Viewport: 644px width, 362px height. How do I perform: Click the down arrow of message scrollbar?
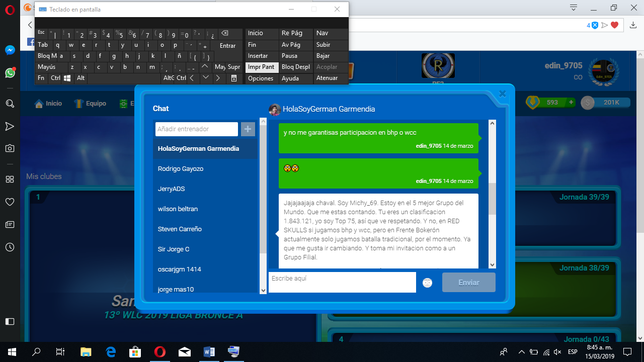coord(493,265)
